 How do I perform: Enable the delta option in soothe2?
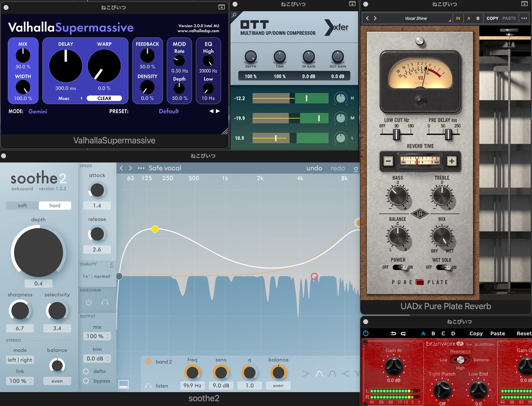pos(86,371)
